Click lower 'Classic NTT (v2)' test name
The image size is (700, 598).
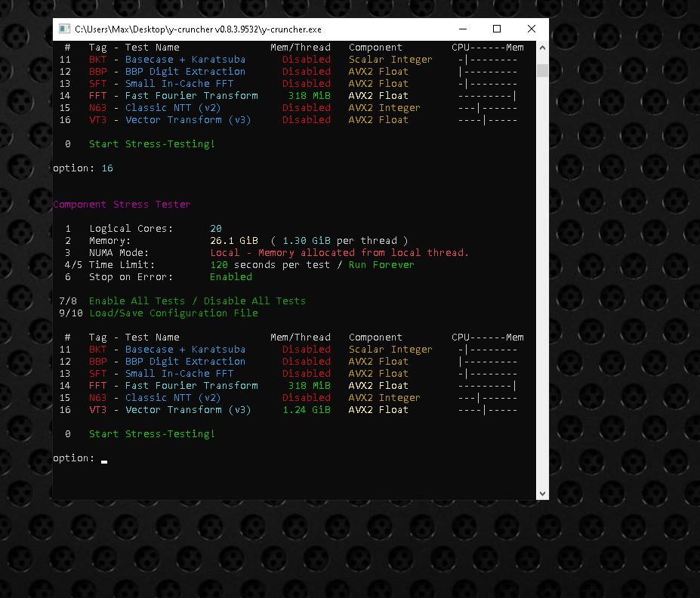tap(173, 398)
